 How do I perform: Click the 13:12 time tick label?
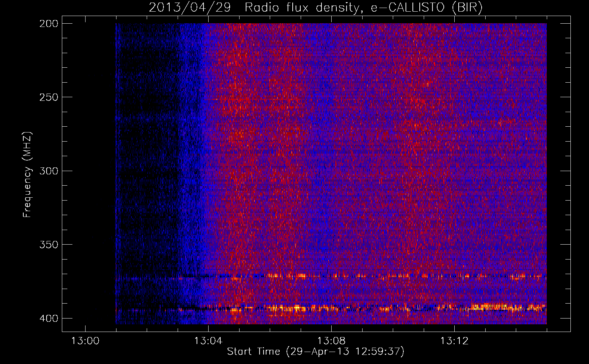pos(454,341)
